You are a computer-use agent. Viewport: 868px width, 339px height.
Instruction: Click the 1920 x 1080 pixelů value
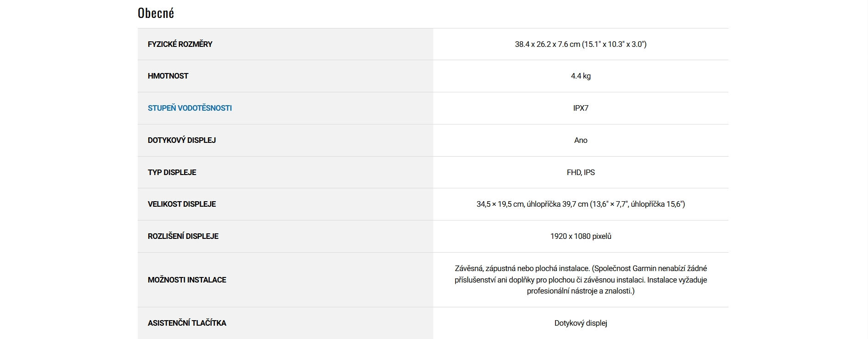[581, 236]
